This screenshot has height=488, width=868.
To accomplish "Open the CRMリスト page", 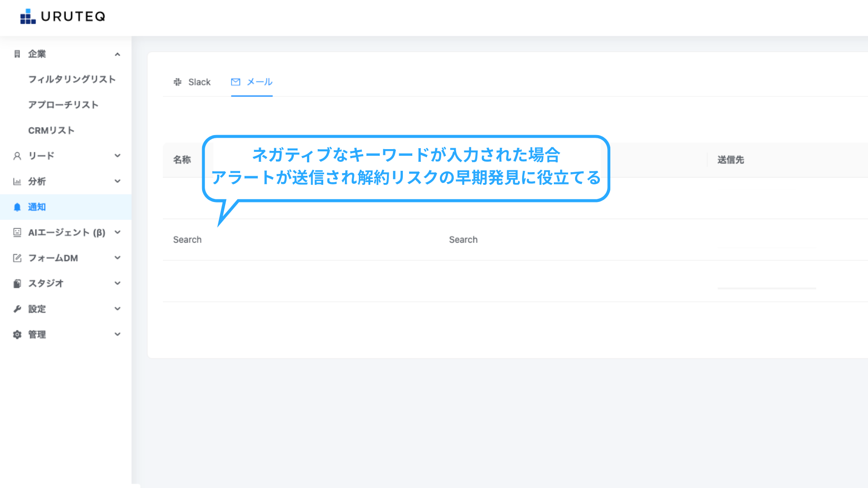I will [x=51, y=131].
